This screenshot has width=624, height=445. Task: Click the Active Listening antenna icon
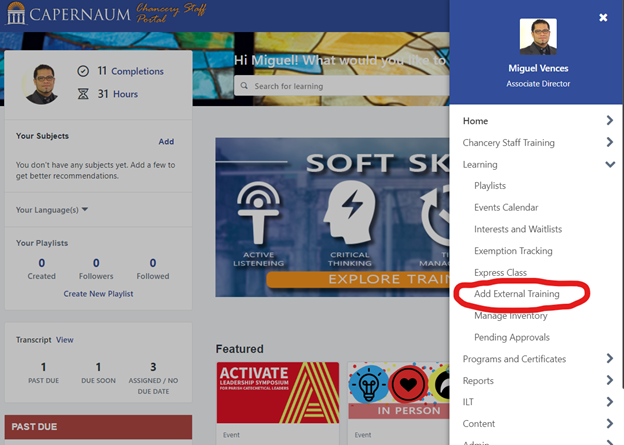[258, 213]
